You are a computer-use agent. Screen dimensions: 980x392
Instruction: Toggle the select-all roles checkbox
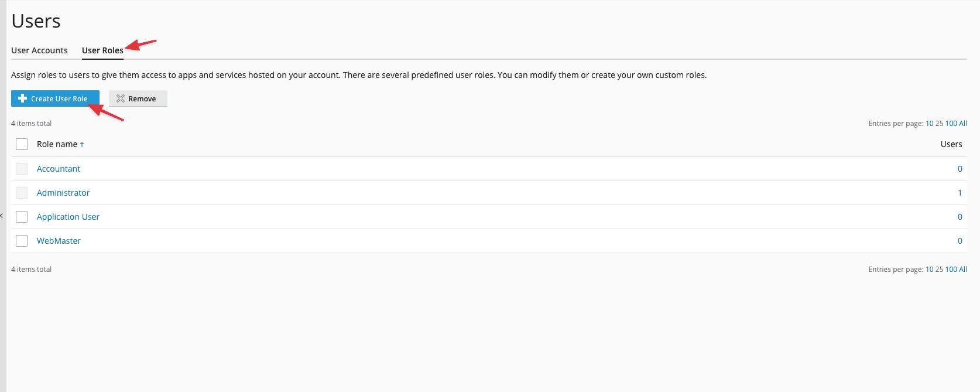pyautogui.click(x=22, y=144)
